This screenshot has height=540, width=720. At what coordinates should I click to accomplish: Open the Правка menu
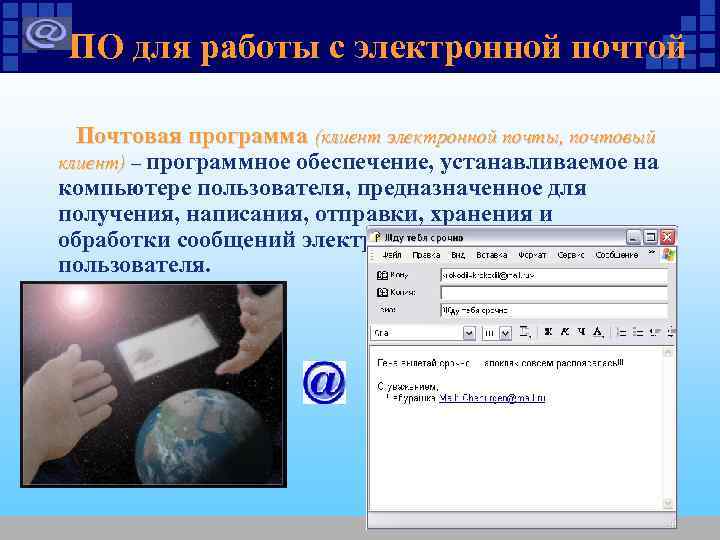[x=426, y=255]
